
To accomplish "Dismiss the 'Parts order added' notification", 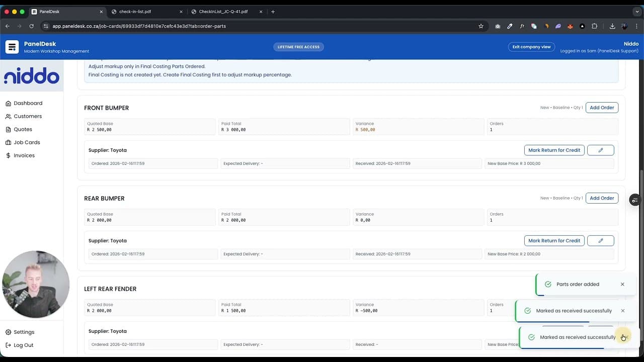I will tap(622, 284).
